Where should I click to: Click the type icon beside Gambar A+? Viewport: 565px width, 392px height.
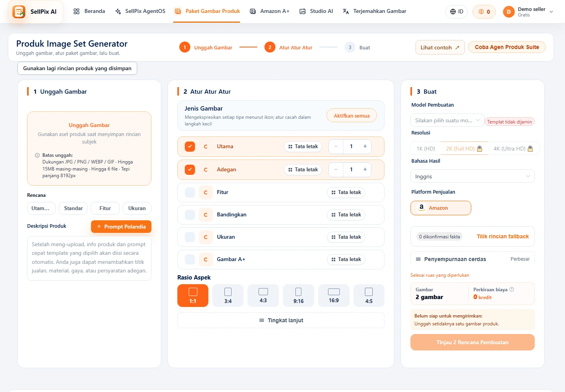coord(206,260)
